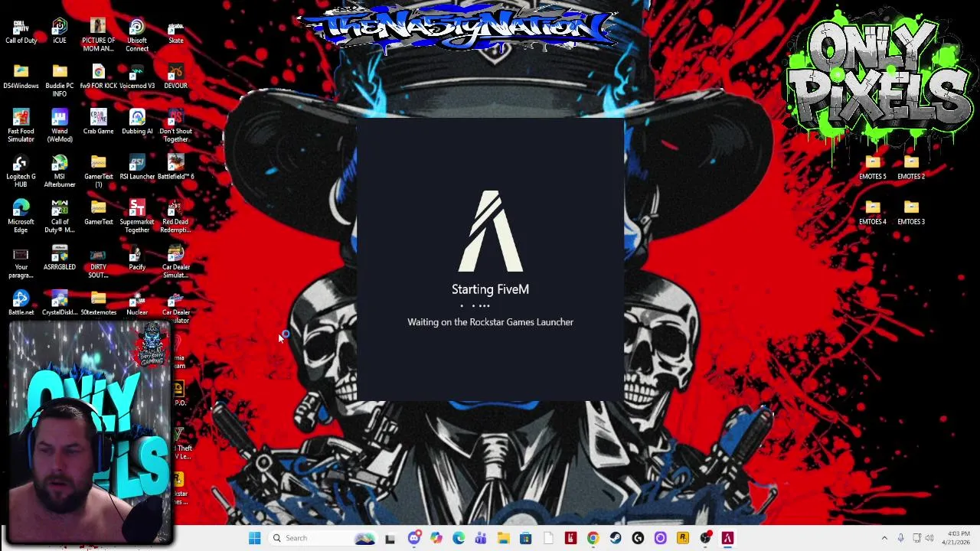Open the iCUE desktop shortcut
This screenshot has height=551, width=980.
[x=60, y=31]
